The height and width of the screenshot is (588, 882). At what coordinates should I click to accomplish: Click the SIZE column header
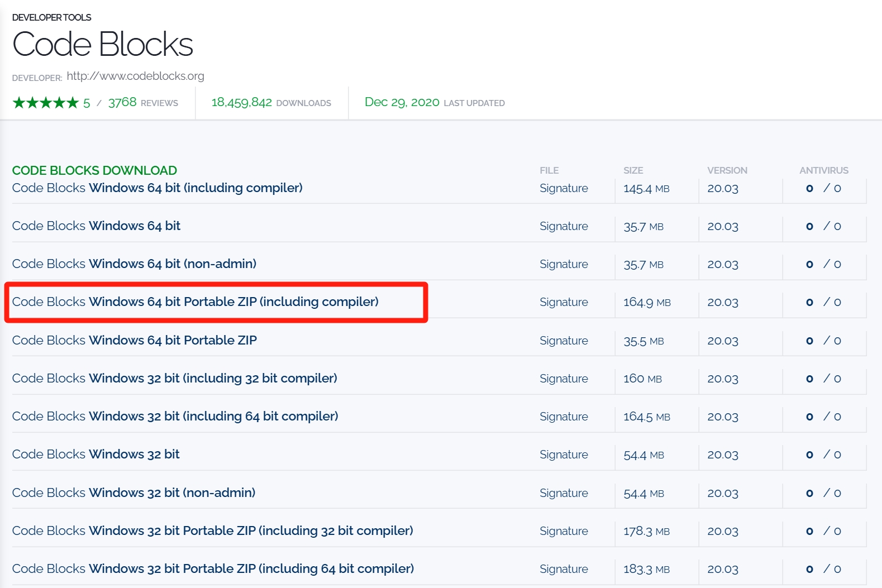633,171
